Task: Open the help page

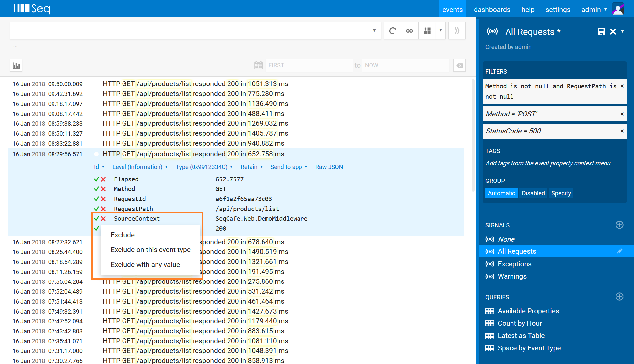Action: click(528, 10)
